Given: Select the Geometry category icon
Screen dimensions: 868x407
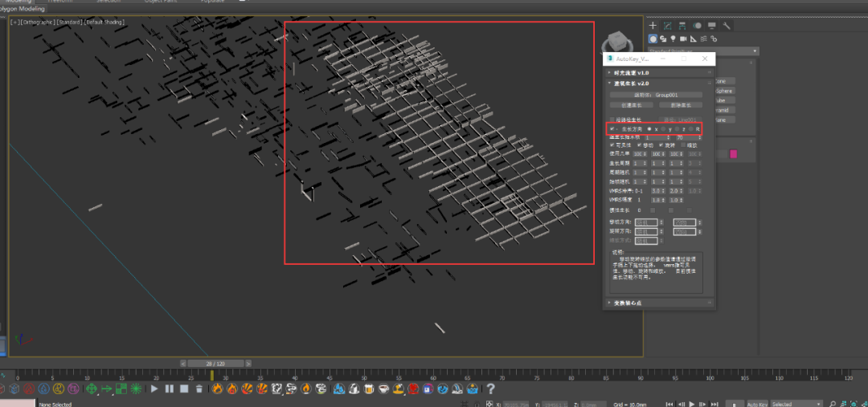Looking at the screenshot, I should (653, 39).
